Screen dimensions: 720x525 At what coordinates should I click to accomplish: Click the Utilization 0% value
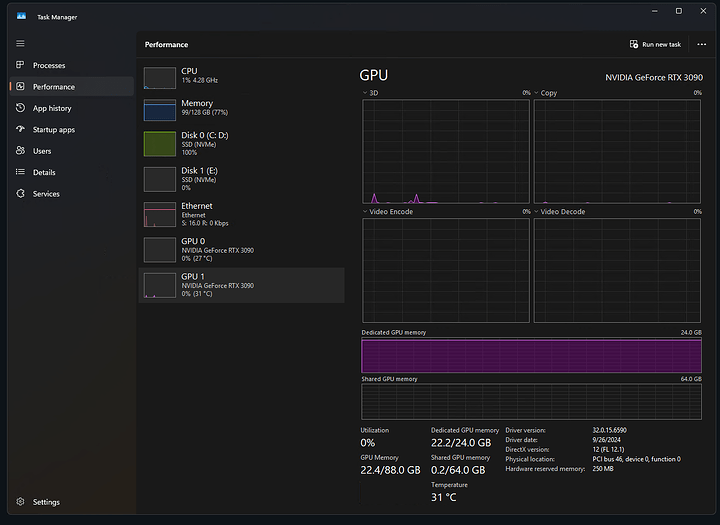pos(367,443)
